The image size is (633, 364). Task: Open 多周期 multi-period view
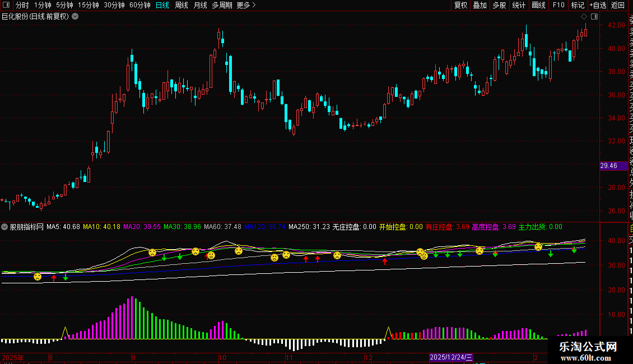pyautogui.click(x=222, y=5)
